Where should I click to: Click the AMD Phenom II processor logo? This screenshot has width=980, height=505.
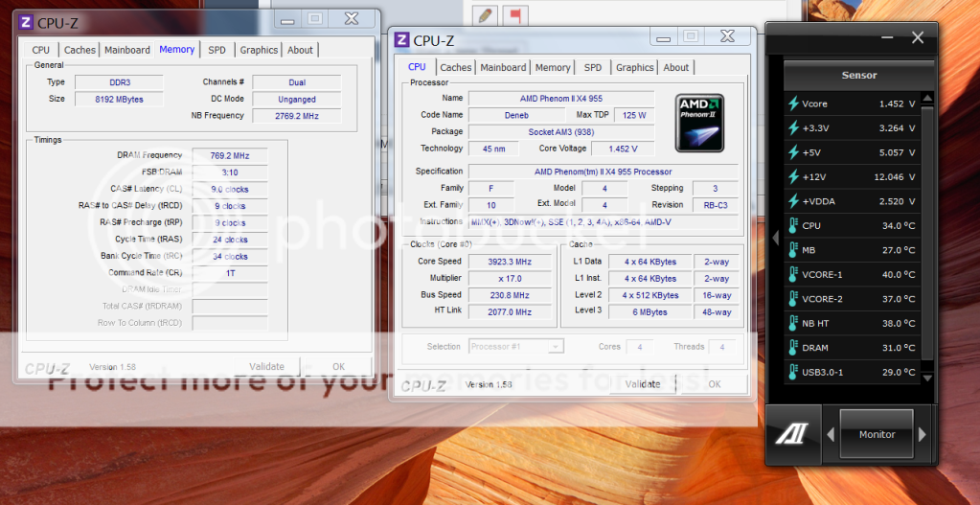pyautogui.click(x=699, y=123)
